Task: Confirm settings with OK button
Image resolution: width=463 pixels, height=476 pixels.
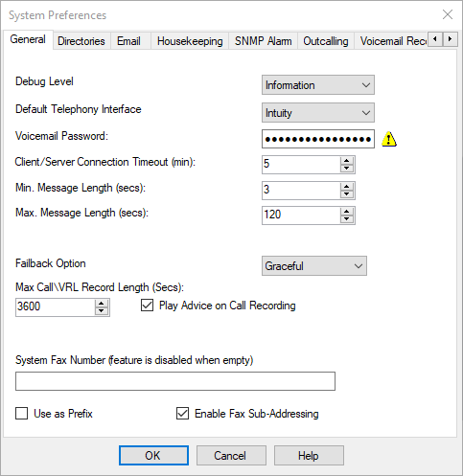Action: pos(153,455)
